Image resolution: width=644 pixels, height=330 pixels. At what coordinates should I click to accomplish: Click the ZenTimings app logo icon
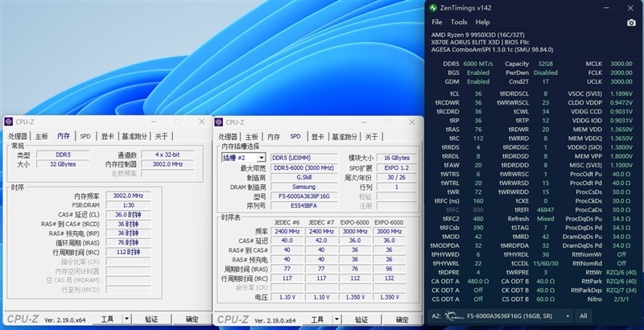[433, 8]
